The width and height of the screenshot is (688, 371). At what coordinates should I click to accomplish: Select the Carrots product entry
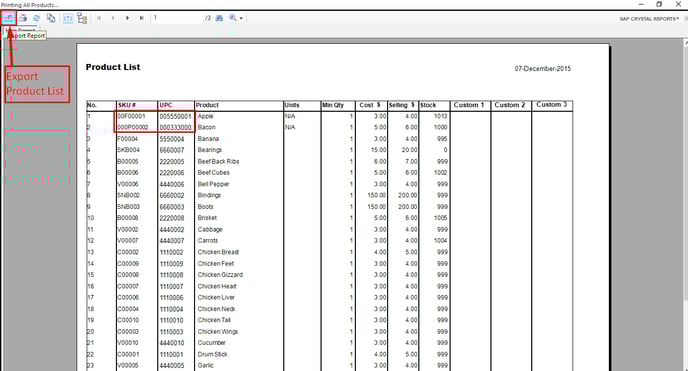coord(208,241)
